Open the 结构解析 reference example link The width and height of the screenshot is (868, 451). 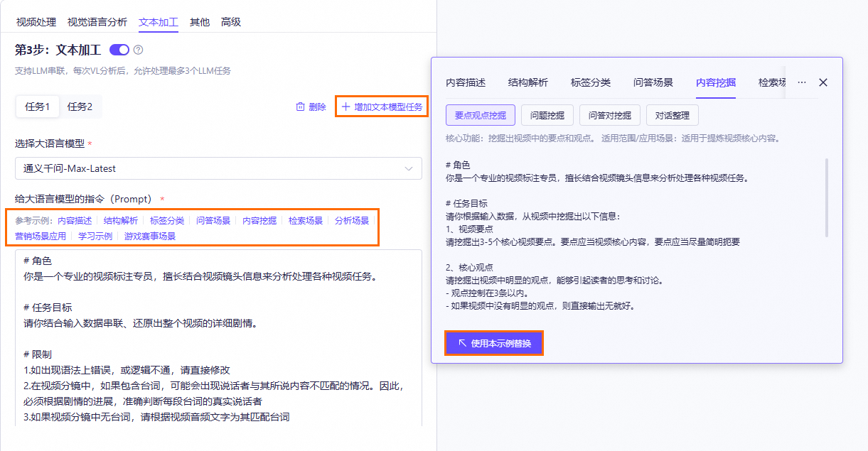coord(121,221)
